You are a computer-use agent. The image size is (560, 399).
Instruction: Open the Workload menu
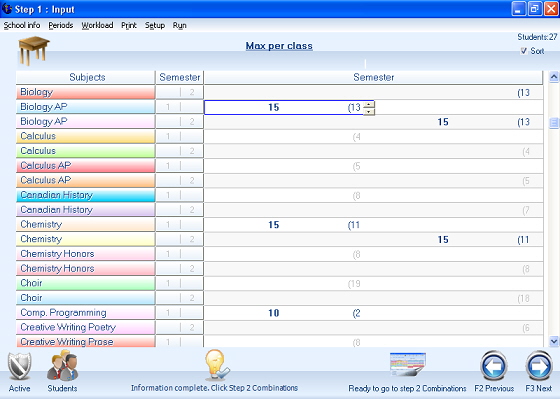tap(97, 25)
